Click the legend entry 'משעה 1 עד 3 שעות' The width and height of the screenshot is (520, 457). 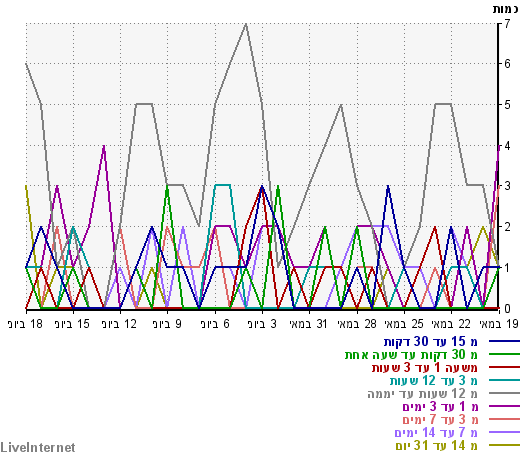[x=425, y=368]
